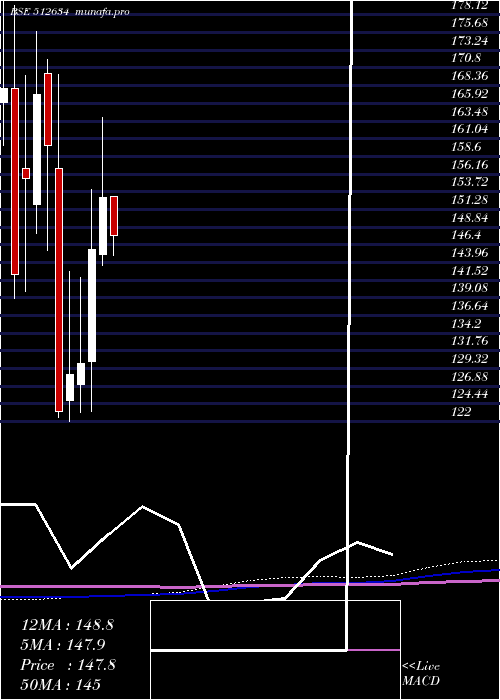Click the 153.72 price axis label
Screen dimensions: 500x700
tap(469, 182)
